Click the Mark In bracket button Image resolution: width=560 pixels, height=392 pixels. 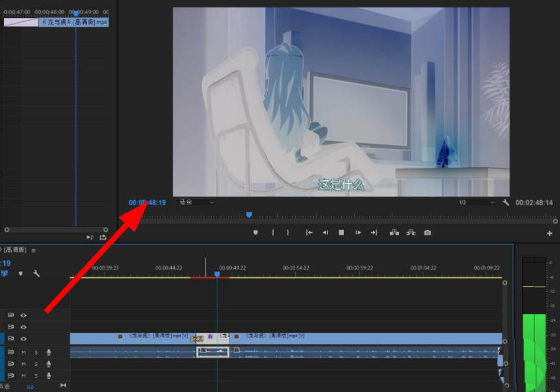click(x=273, y=232)
